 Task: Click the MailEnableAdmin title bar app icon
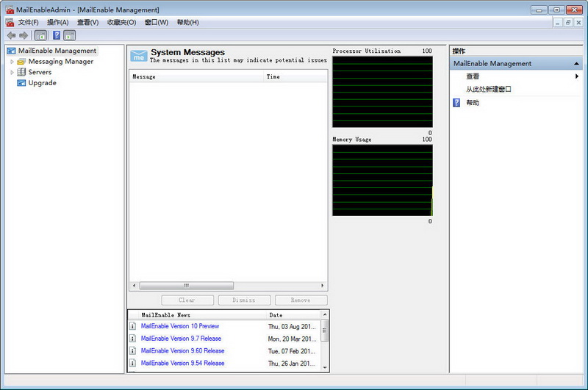coord(10,10)
